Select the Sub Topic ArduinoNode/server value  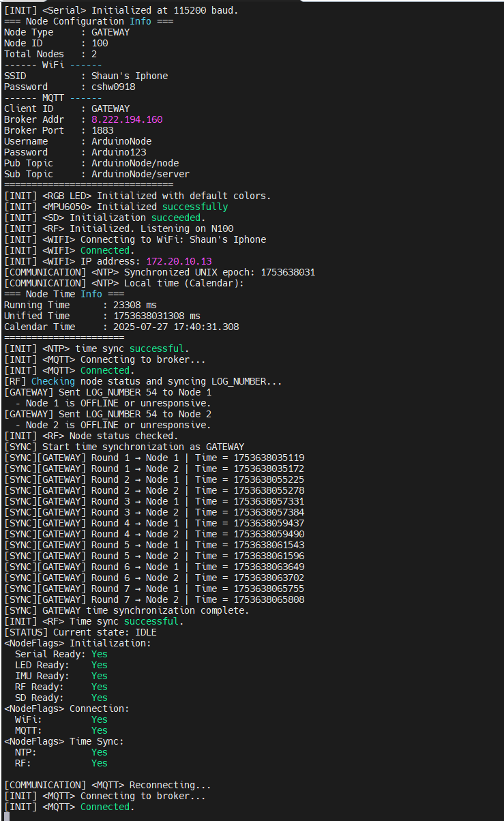coord(140,174)
